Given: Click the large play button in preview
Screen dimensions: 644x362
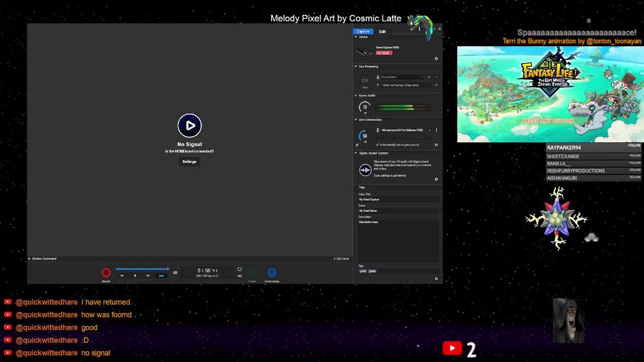Looking at the screenshot, I should pyautogui.click(x=190, y=126).
